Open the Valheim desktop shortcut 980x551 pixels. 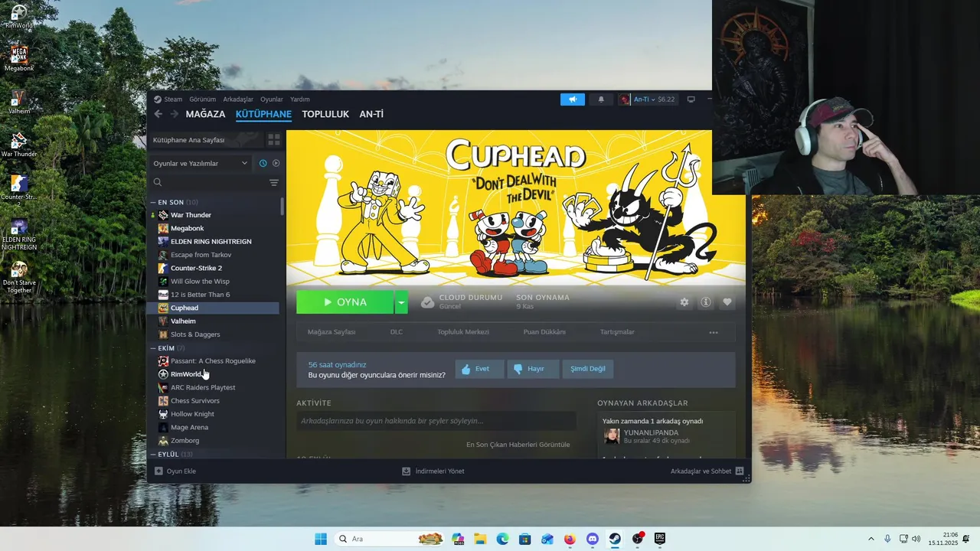pyautogui.click(x=19, y=103)
